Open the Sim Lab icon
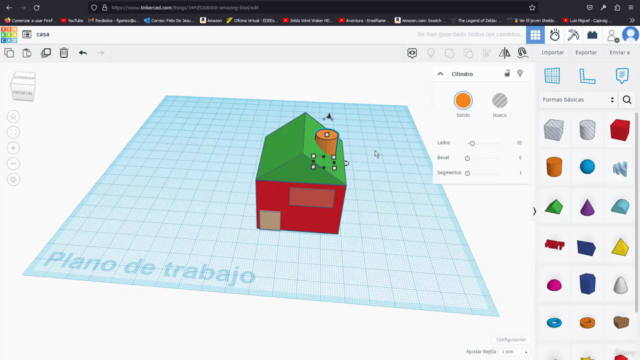Screen dimensions: 640x360 pyautogui.click(x=554, y=35)
